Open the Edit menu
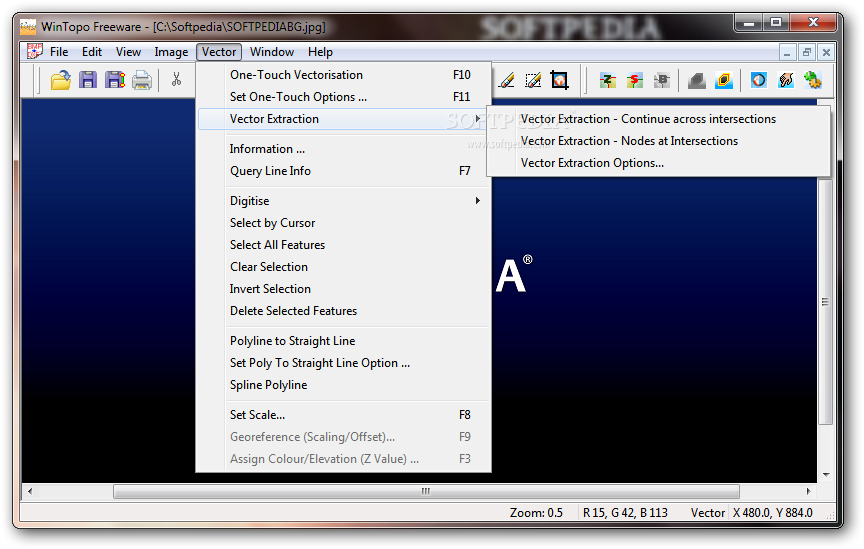 pyautogui.click(x=92, y=52)
